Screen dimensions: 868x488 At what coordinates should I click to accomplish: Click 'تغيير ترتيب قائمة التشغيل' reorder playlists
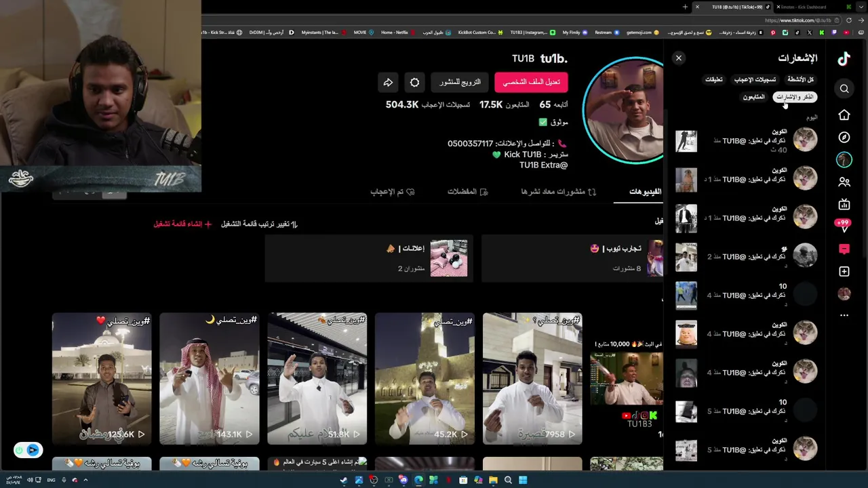tap(259, 224)
